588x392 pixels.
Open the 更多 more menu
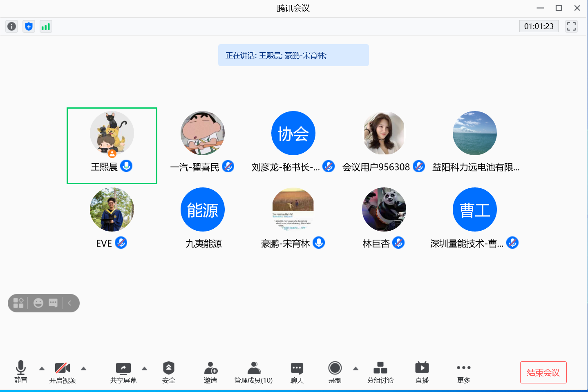463,372
